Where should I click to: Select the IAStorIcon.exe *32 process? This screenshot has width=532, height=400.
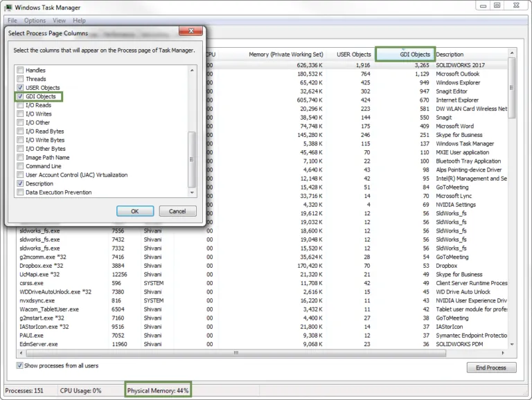[263, 327]
